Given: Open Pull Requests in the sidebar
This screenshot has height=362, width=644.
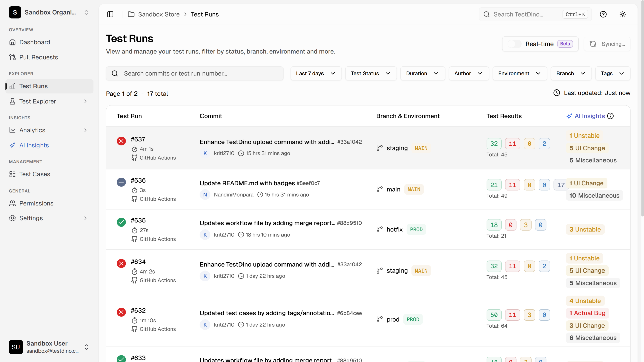Looking at the screenshot, I should [x=38, y=57].
